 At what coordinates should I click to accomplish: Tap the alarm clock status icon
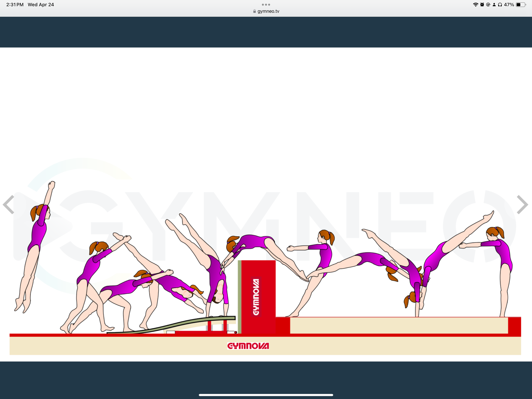[482, 4]
